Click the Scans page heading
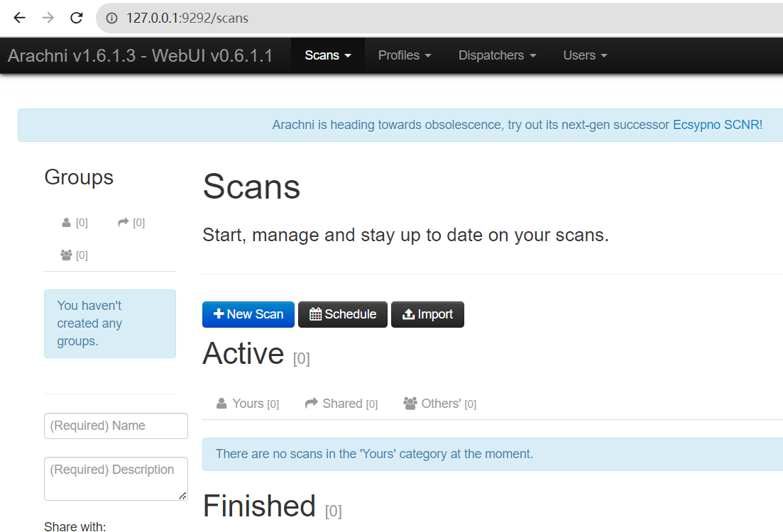Image resolution: width=783 pixels, height=532 pixels. [251, 187]
